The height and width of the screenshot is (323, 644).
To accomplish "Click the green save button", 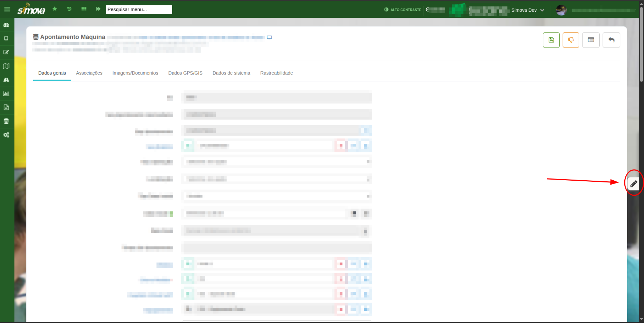I will pos(551,40).
